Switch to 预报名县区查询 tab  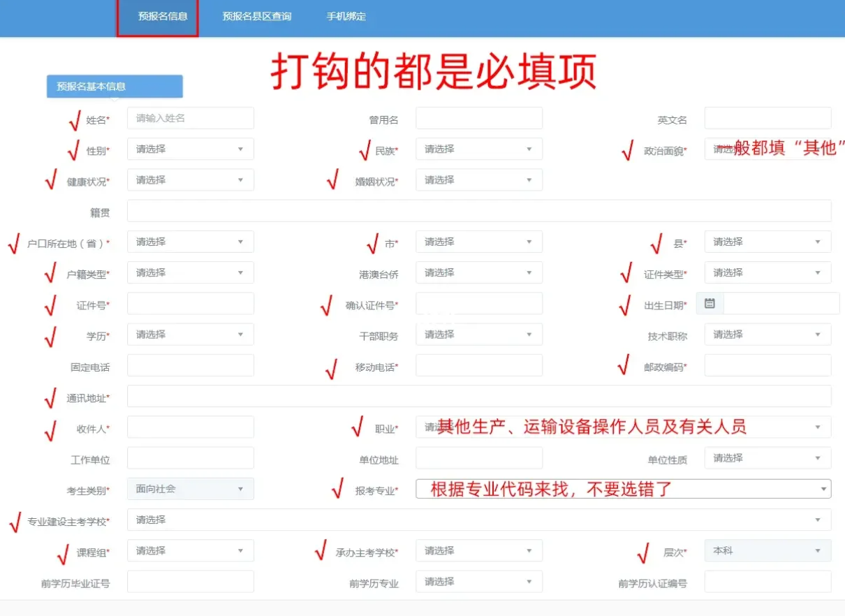coord(256,16)
